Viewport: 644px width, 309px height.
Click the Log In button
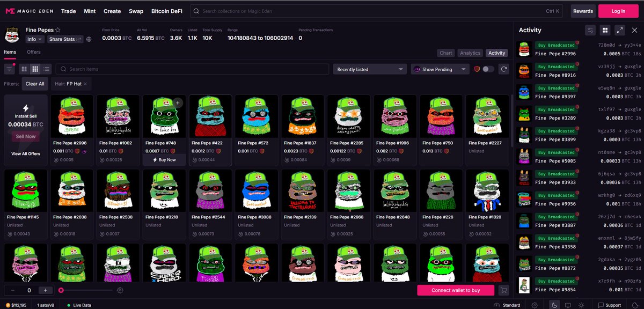pos(618,11)
